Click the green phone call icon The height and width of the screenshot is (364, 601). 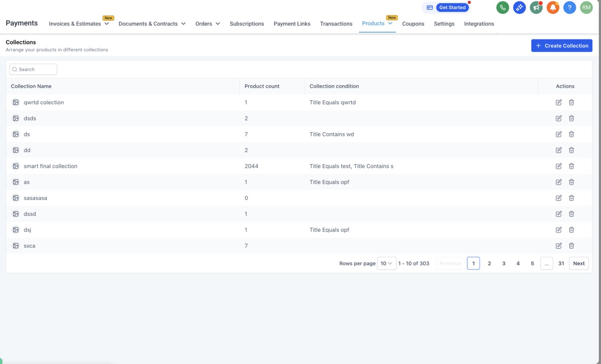(x=503, y=7)
